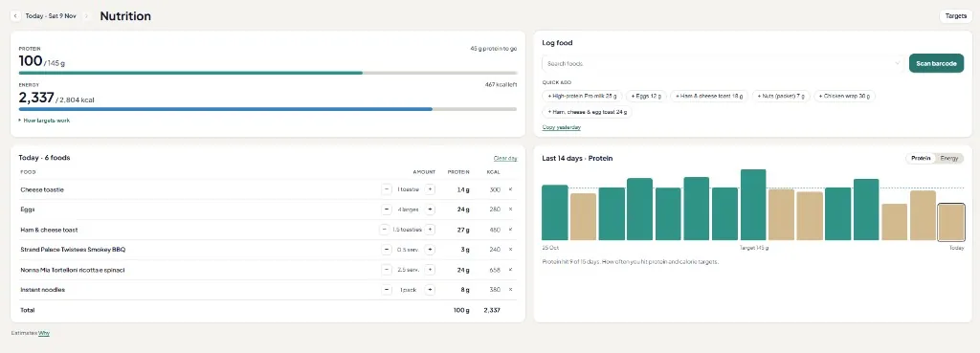Increase Strand Palace Twisters amount
The height and width of the screenshot is (353, 980).
point(430,250)
